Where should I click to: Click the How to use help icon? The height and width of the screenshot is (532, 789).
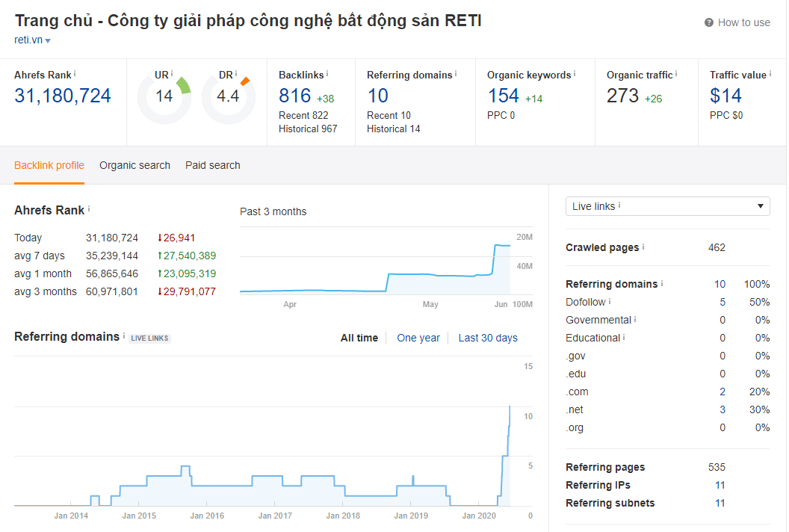click(708, 22)
